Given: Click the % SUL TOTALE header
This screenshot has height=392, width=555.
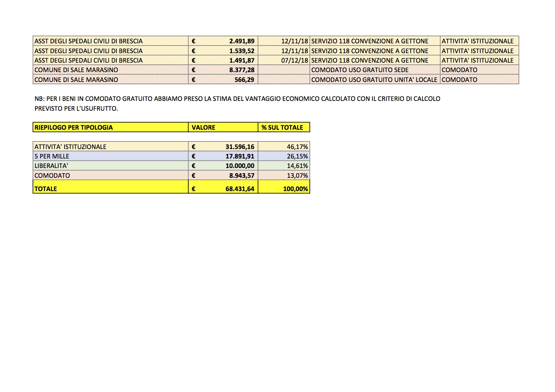Looking at the screenshot, I should pos(282,128).
